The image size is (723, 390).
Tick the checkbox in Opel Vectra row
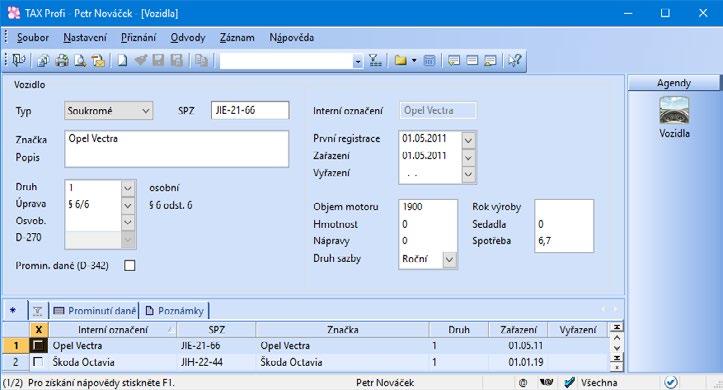click(x=38, y=345)
